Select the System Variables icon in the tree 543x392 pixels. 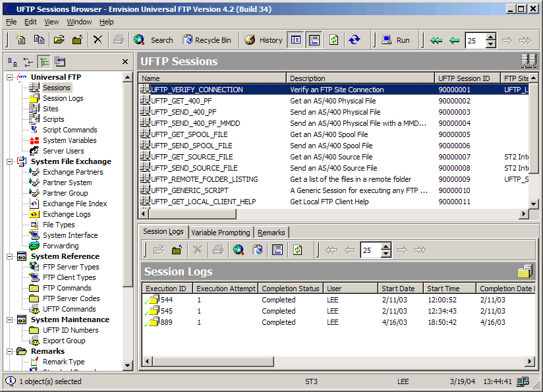(x=34, y=140)
